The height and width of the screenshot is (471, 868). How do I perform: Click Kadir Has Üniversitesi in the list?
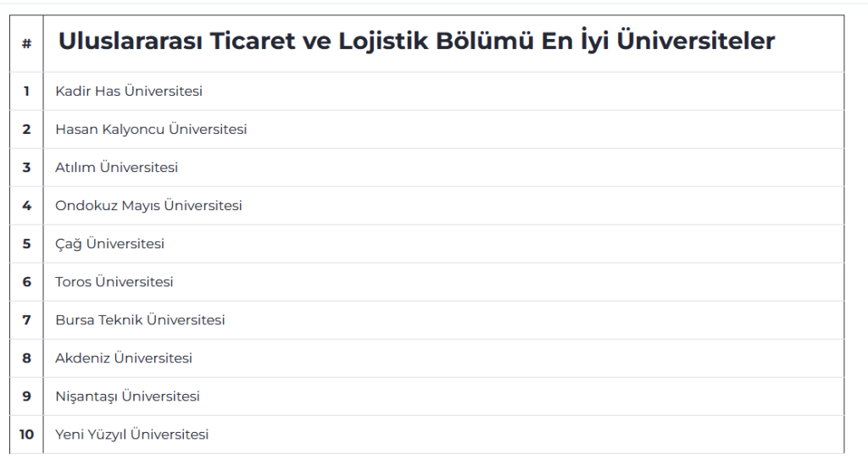click(x=129, y=91)
